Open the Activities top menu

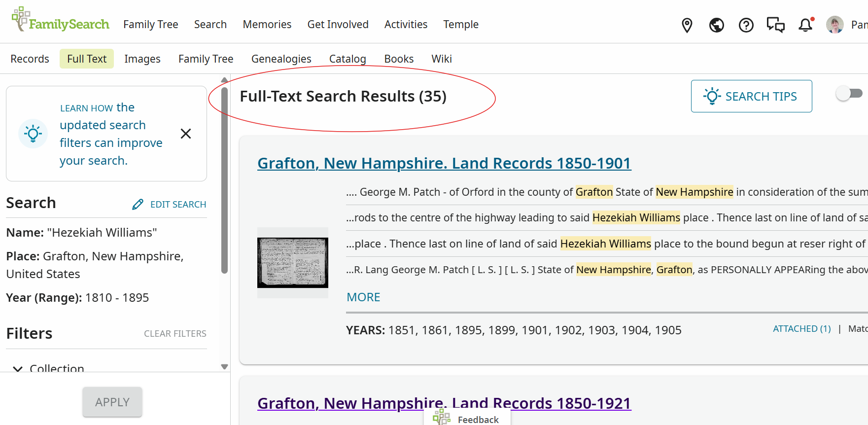(x=406, y=25)
